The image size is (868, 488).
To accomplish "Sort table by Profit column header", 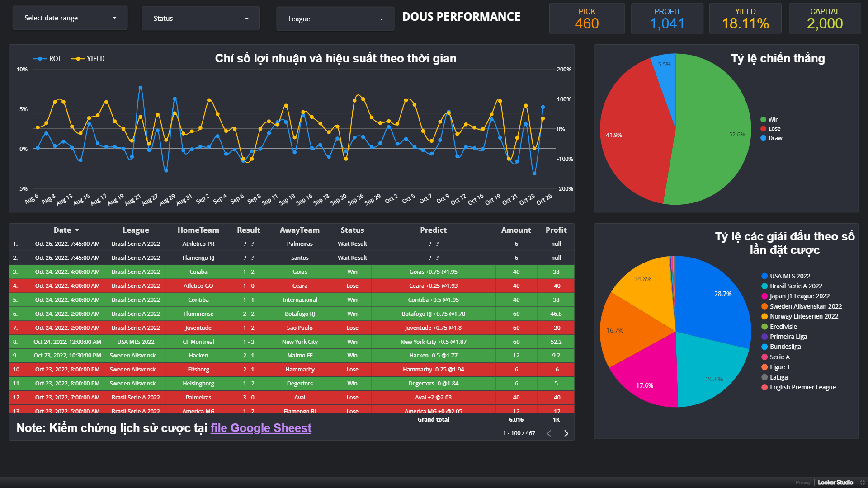I will [556, 230].
